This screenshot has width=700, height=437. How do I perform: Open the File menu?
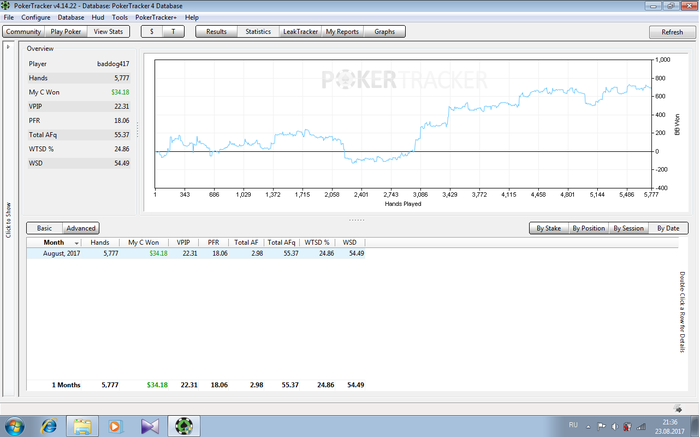click(x=8, y=17)
